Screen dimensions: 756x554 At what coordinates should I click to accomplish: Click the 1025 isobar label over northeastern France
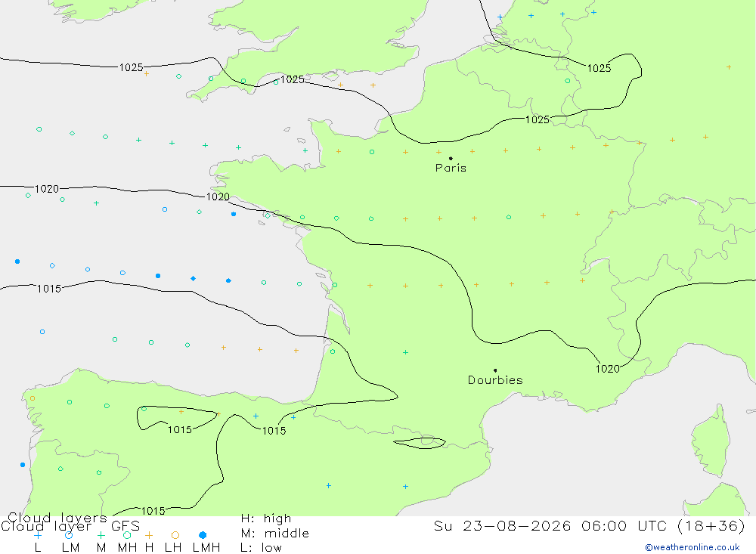538,119
